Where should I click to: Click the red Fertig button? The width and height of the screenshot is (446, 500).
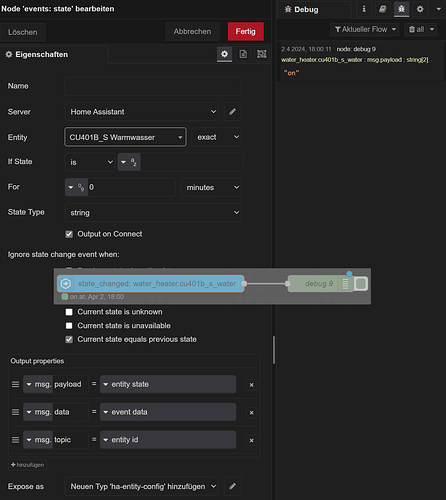pyautogui.click(x=246, y=31)
